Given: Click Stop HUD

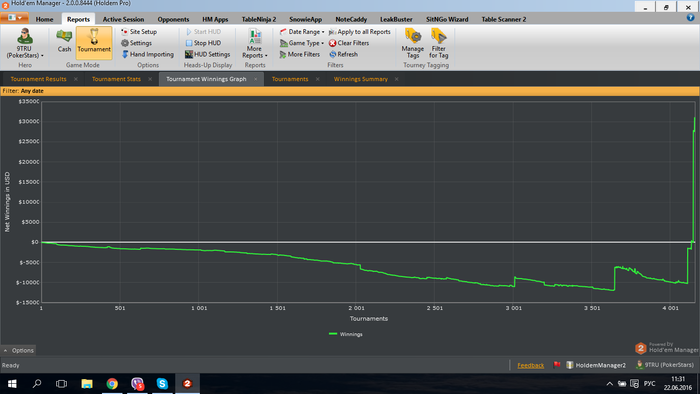Looking at the screenshot, I should [203, 43].
